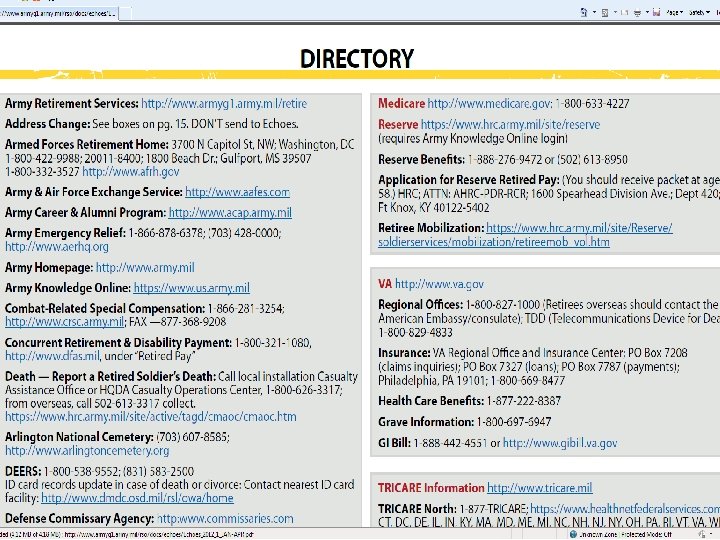720x540 pixels.
Task: Click the 'Insurance:' label in VA box
Action: click(x=404, y=353)
